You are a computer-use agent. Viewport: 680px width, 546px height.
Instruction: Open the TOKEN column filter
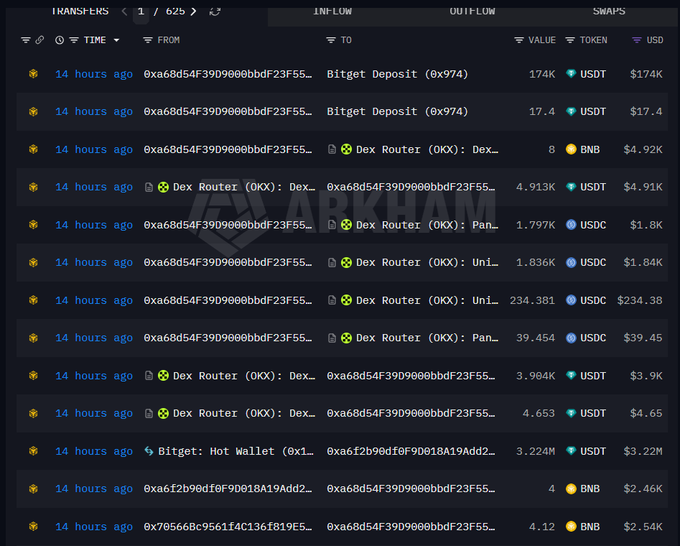(x=570, y=40)
